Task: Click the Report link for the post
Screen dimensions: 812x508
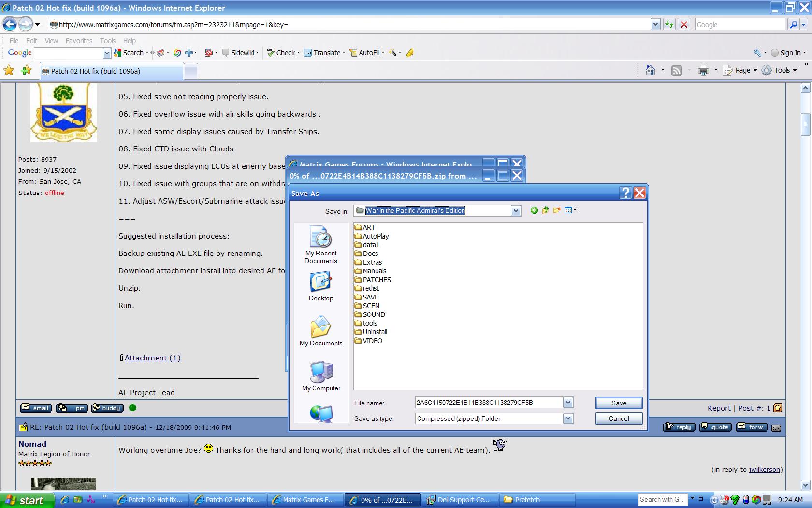Action: coord(719,408)
